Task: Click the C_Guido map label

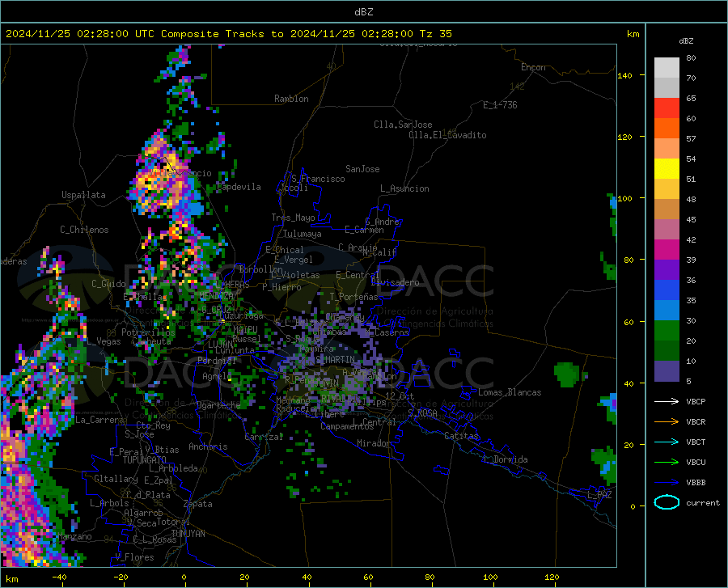Action: (x=108, y=284)
